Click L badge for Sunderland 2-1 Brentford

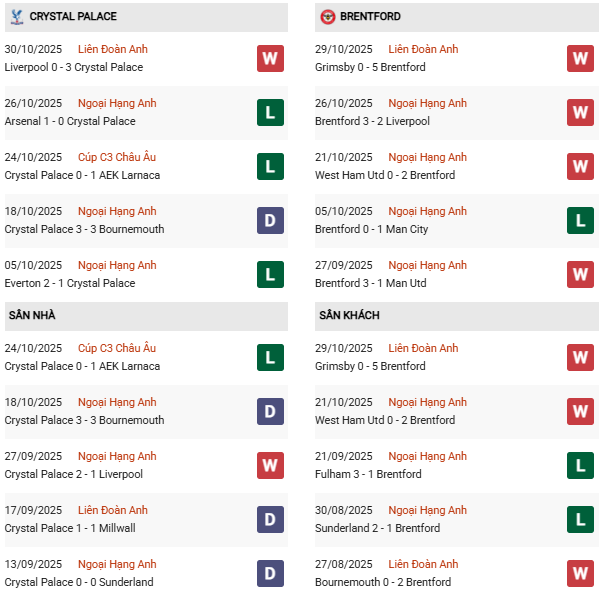pos(581,519)
